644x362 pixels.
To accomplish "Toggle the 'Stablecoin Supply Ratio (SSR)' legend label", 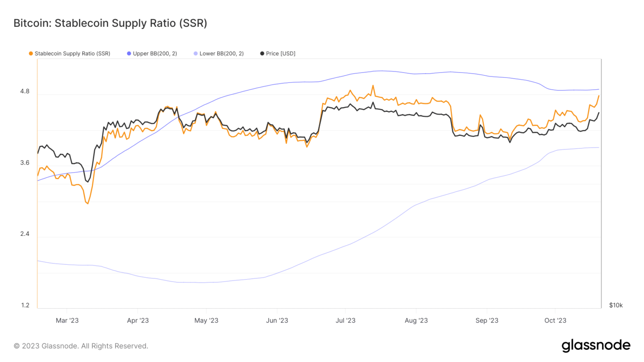I will [72, 54].
